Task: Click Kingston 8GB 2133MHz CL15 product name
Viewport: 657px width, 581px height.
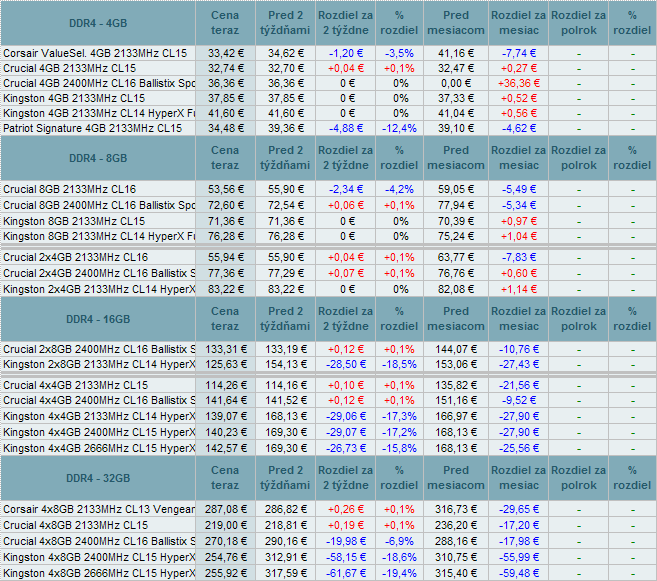Action: 74,221
